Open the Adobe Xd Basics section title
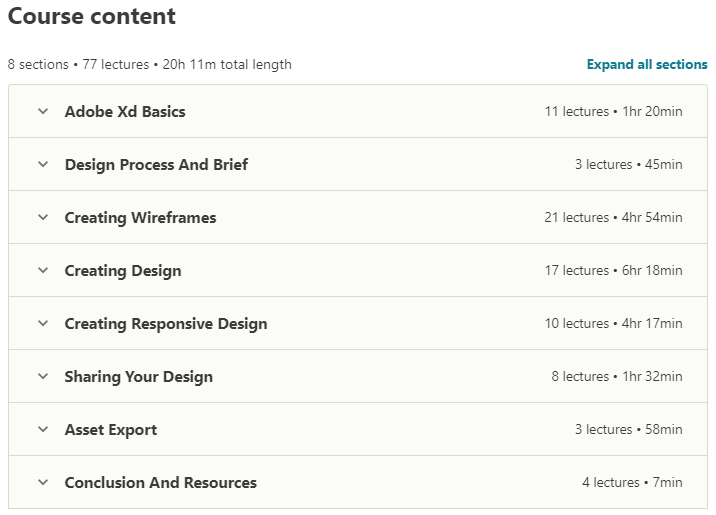The width and height of the screenshot is (716, 515). [x=125, y=111]
